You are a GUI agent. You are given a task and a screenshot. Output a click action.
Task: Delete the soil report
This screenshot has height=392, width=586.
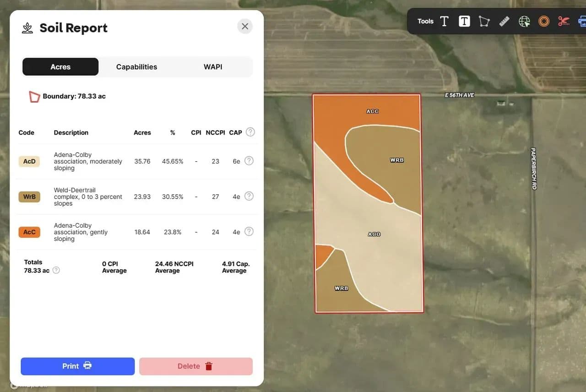[196, 366]
